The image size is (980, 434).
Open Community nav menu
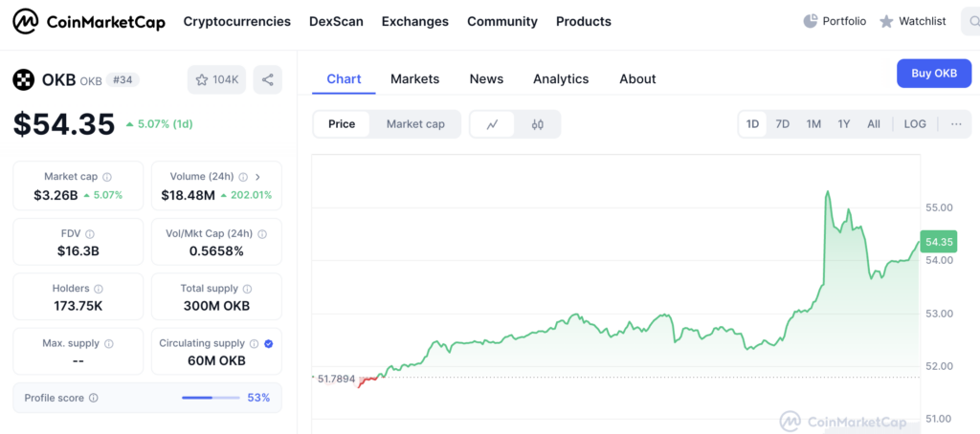[502, 21]
